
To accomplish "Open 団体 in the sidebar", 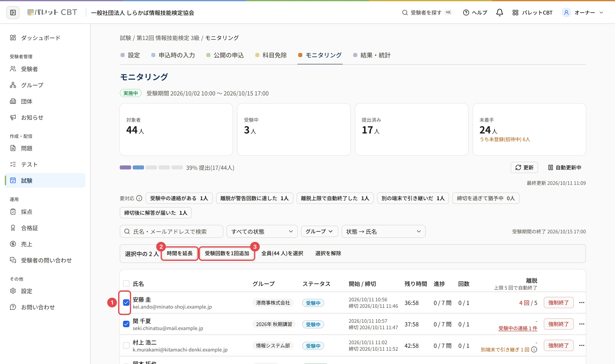I will click(45, 101).
